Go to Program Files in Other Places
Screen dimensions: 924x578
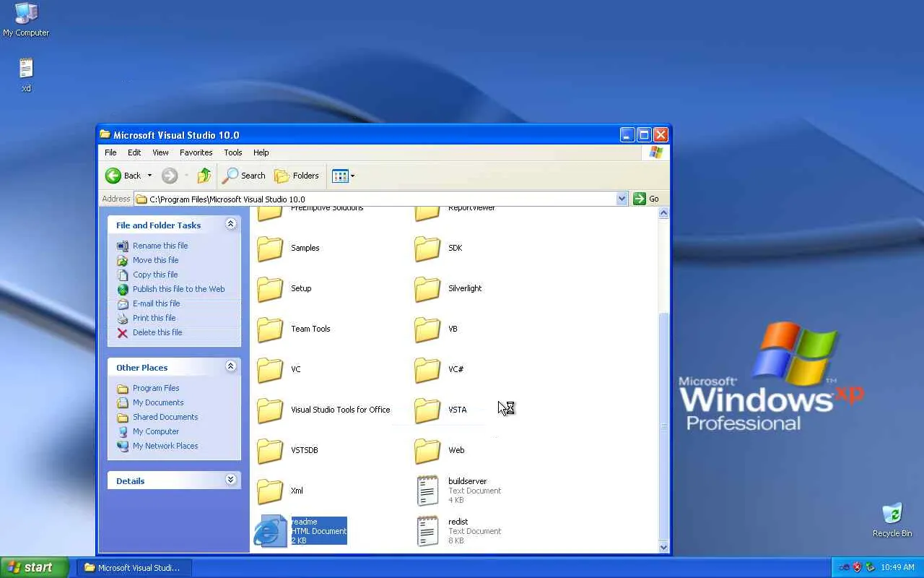pyautogui.click(x=156, y=388)
